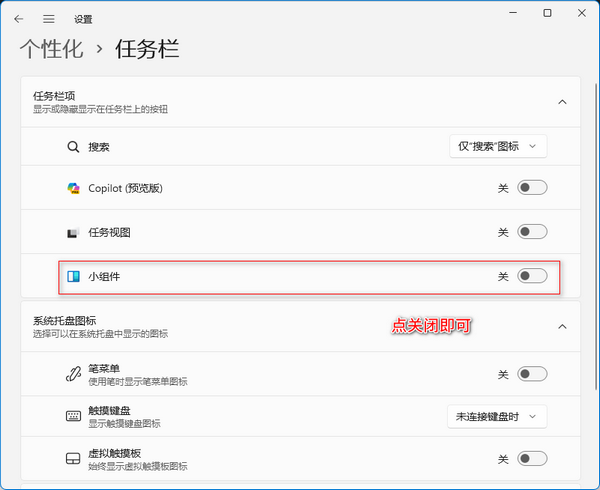Image resolution: width=600 pixels, height=490 pixels.
Task: Open the 仅"搜索"图标 dropdown
Action: point(498,146)
